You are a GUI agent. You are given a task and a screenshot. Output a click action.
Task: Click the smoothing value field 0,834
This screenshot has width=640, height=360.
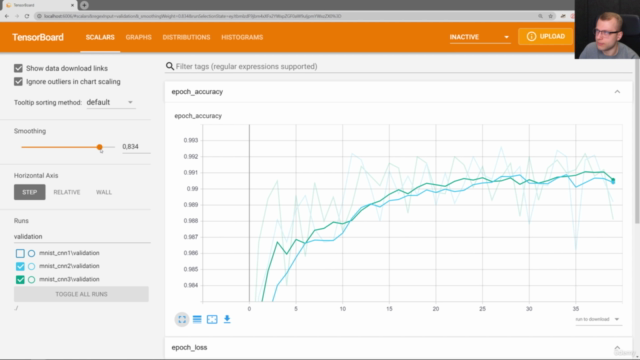pos(136,147)
